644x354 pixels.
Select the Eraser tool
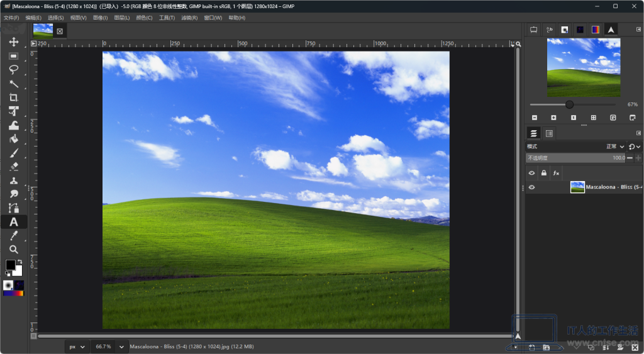click(14, 167)
